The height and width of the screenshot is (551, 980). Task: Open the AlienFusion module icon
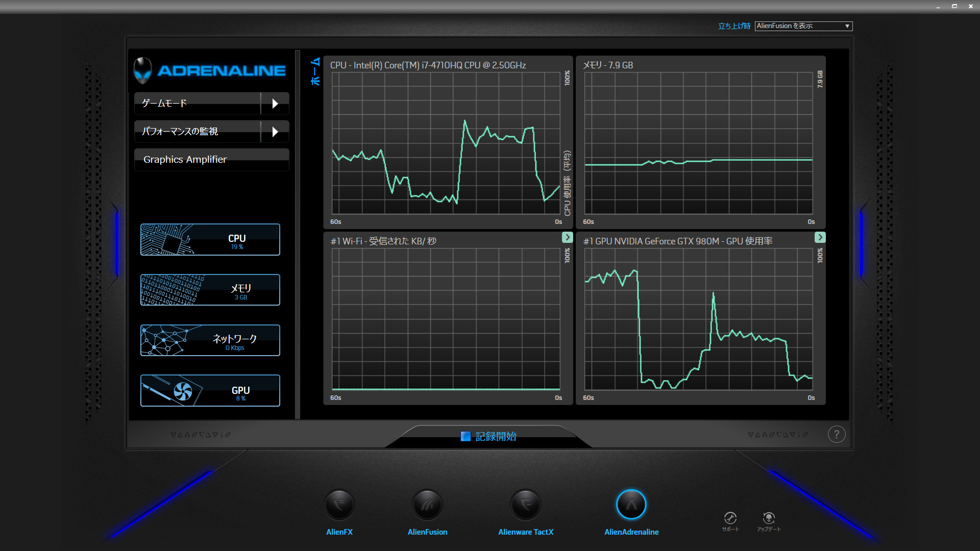(x=427, y=505)
